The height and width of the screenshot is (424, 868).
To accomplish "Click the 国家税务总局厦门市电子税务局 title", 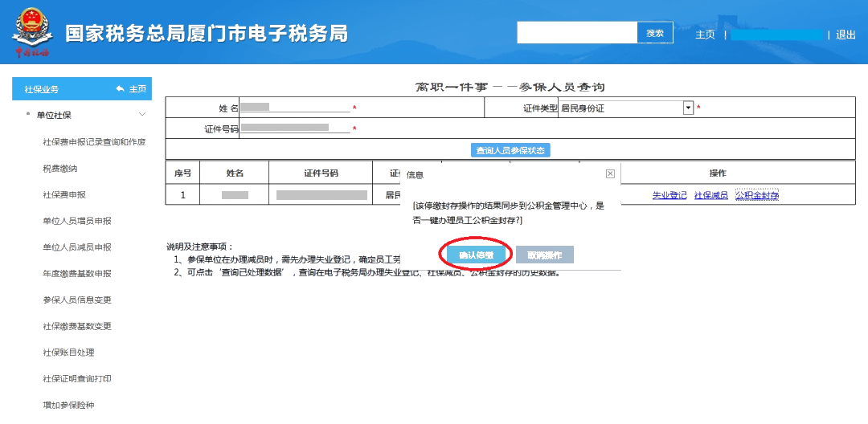I will click(x=207, y=34).
